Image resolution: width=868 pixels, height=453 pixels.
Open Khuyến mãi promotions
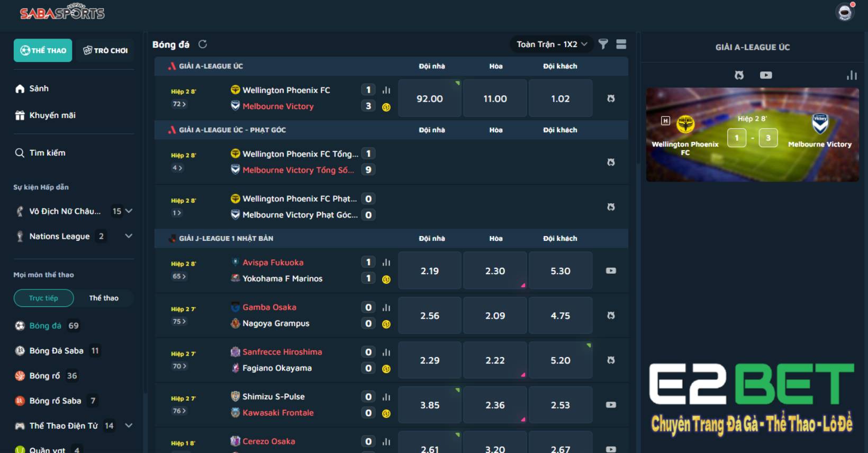(x=46, y=115)
